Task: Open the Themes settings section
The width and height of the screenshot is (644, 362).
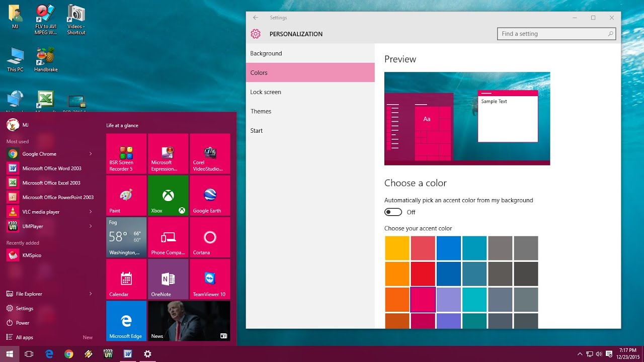Action: 310,111
